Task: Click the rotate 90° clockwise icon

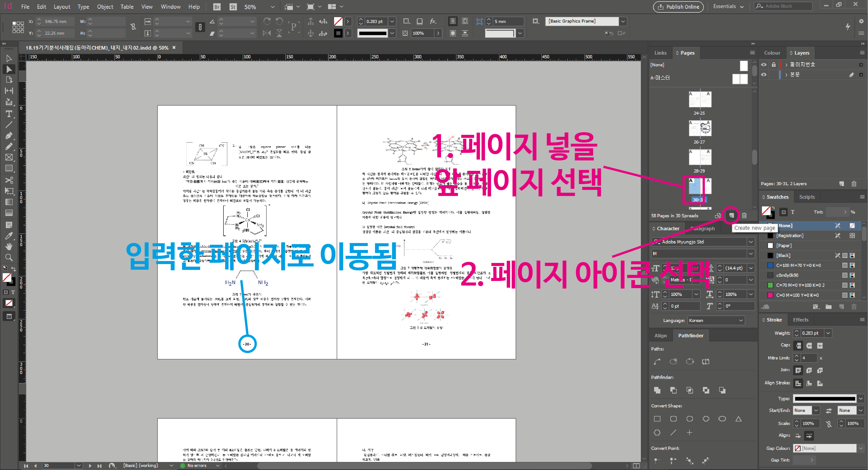Action: point(267,21)
